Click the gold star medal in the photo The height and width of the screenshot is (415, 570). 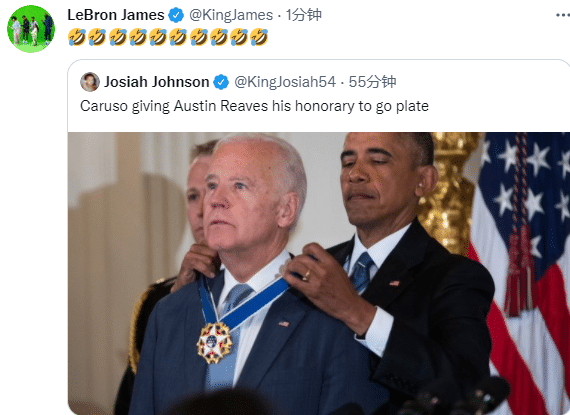coord(214,342)
